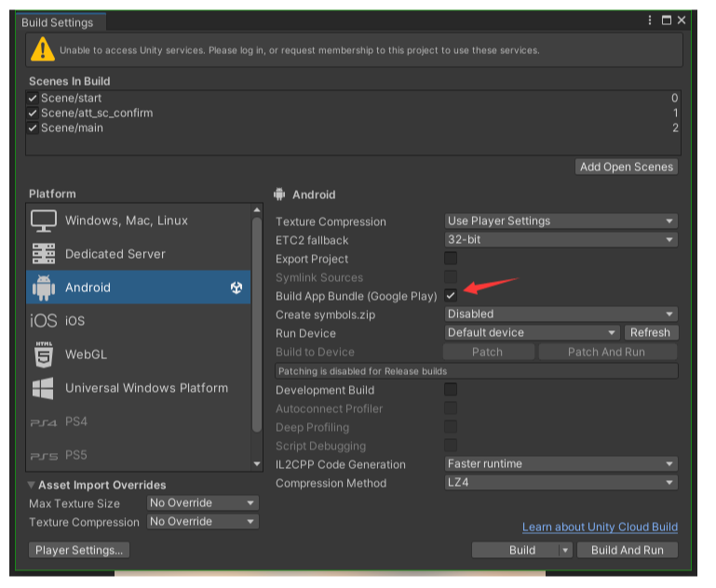Uncheck the Scene/start scene checkbox
The width and height of the screenshot is (716, 588).
pyautogui.click(x=33, y=98)
